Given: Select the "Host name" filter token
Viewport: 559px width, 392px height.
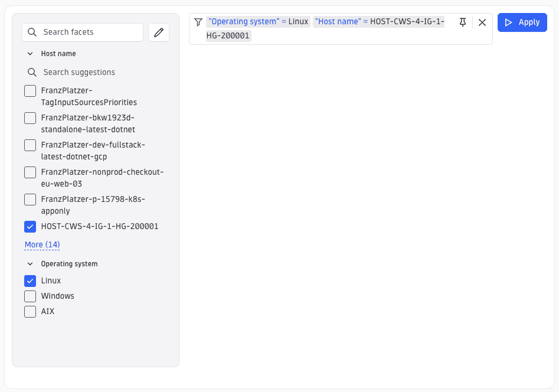Looking at the screenshot, I should (x=325, y=29).
